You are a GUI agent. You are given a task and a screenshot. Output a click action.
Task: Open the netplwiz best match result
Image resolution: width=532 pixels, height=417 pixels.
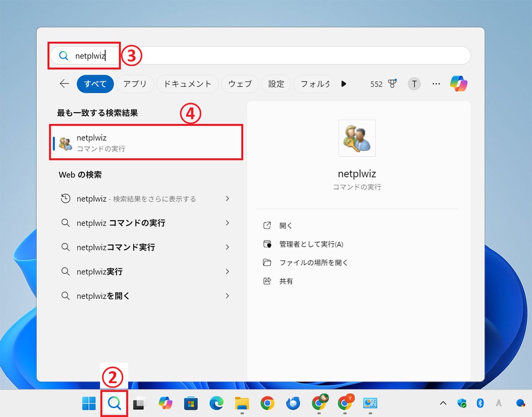tap(147, 143)
